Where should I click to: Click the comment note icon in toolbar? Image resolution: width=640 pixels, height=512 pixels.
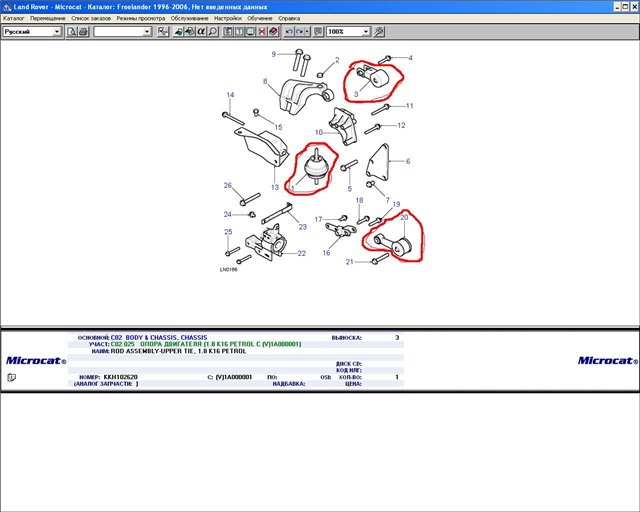point(318,31)
